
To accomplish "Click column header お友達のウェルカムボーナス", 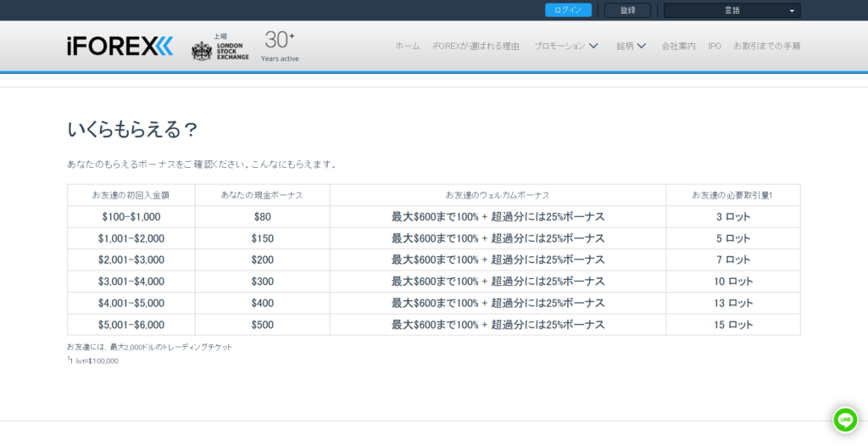I will (x=498, y=195).
